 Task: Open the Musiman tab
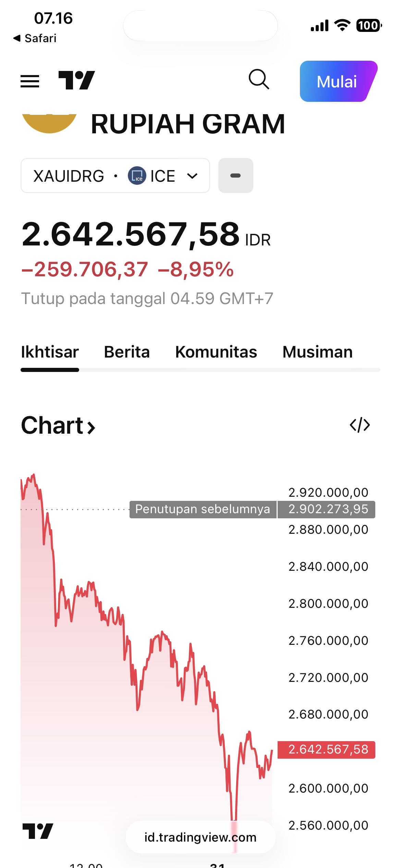pyautogui.click(x=317, y=352)
